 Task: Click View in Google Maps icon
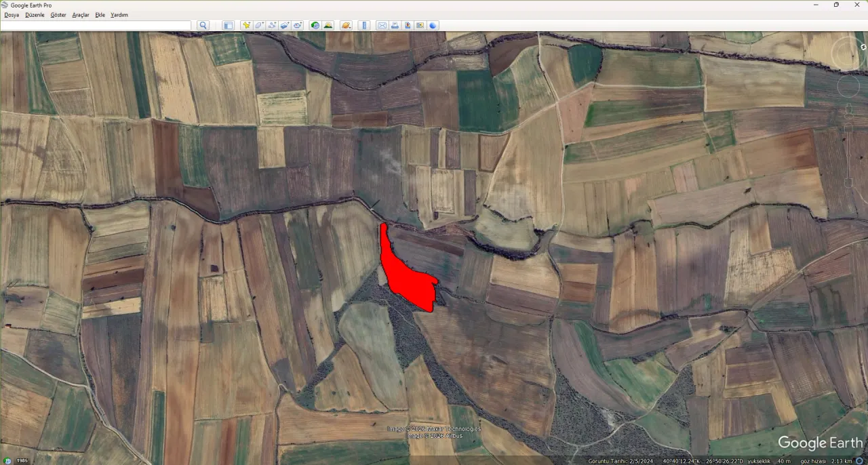pyautogui.click(x=420, y=26)
